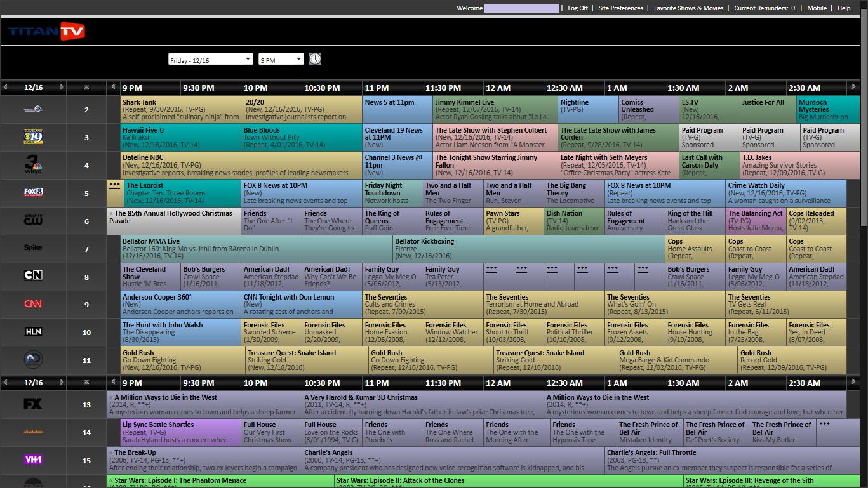This screenshot has height=488, width=868.
Task: Click the Nickelodeon channel logo
Action: (33, 432)
